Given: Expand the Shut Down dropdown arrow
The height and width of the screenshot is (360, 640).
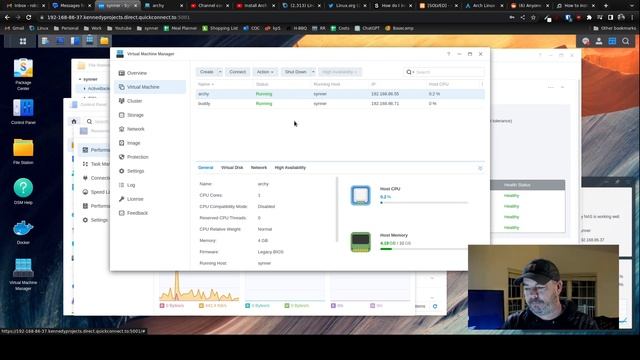Looking at the screenshot, I should [x=313, y=72].
